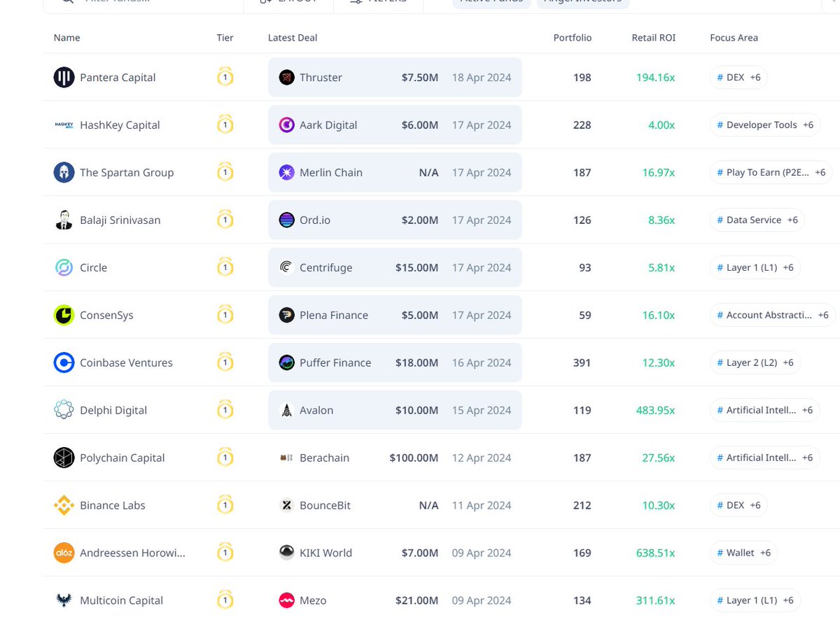
Task: Click the BounceBit project icon
Action: 286,506
